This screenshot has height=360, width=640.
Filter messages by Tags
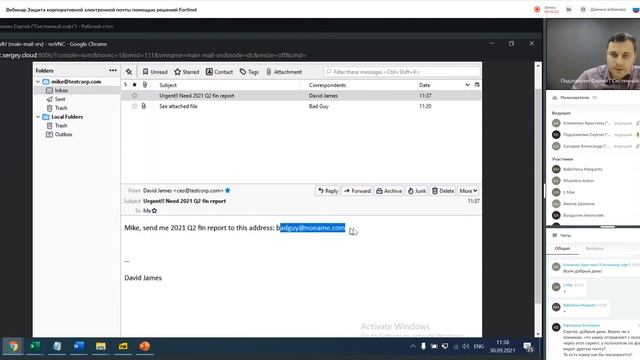[249, 72]
